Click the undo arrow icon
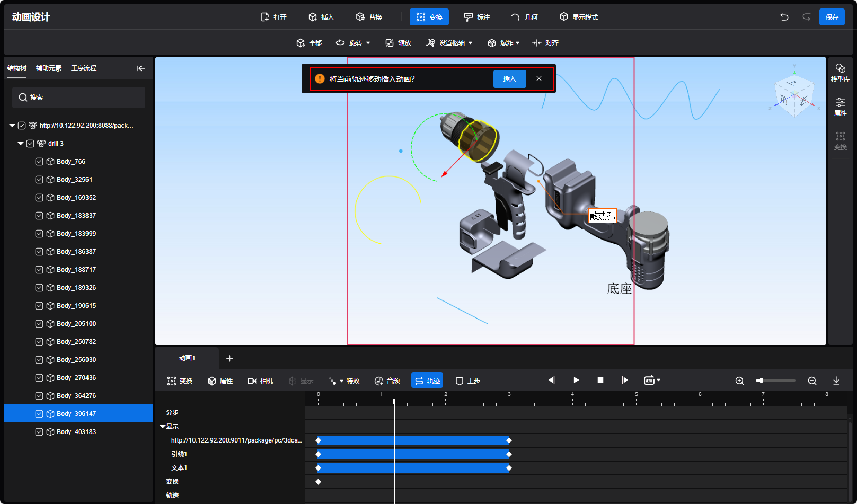 pos(784,17)
